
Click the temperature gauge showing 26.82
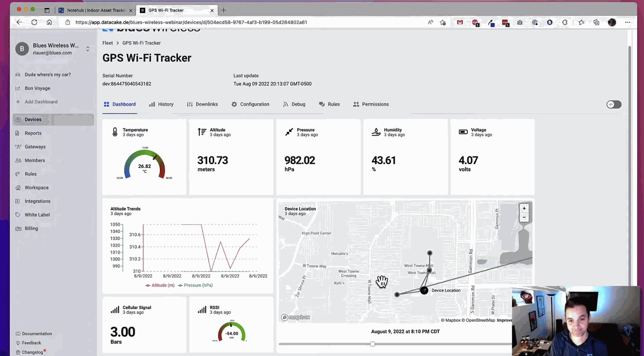145,165
